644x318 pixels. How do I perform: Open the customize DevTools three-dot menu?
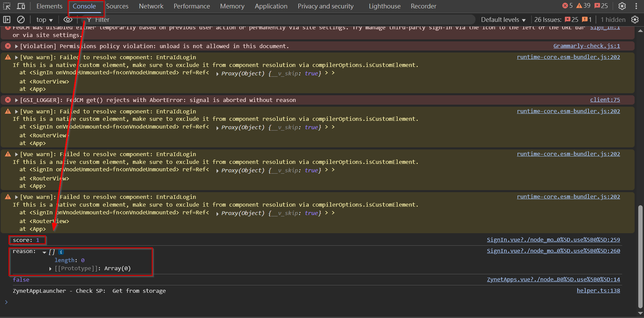(x=636, y=6)
